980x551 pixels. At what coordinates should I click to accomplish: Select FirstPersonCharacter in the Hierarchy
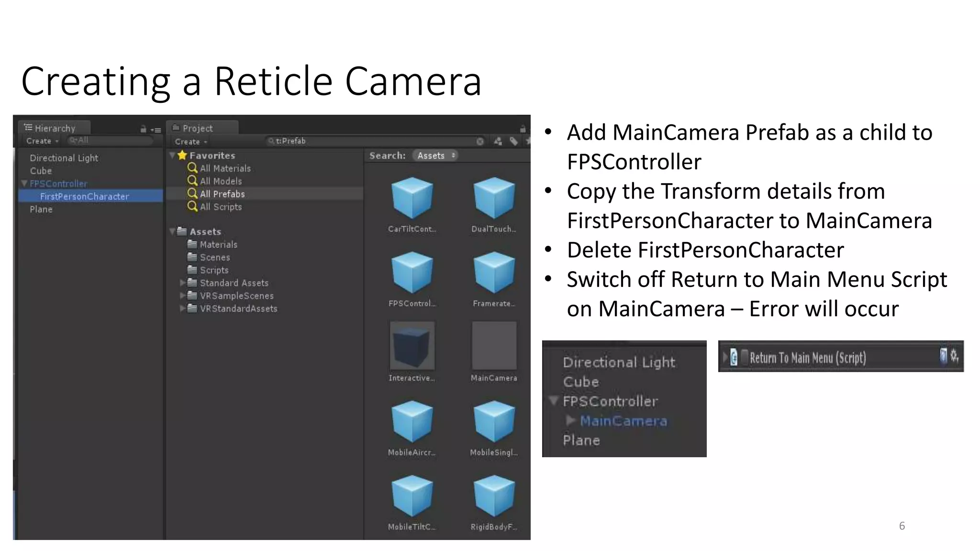[x=90, y=196]
